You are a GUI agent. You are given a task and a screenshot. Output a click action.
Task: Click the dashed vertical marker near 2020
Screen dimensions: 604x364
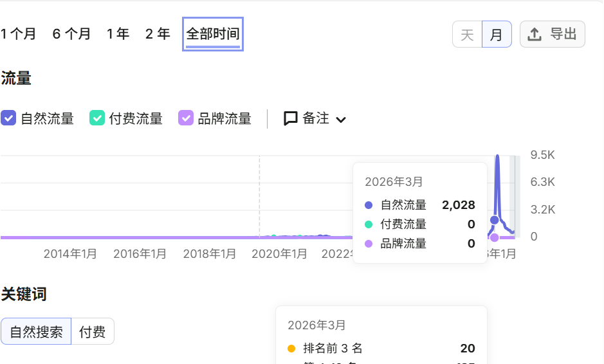tap(259, 196)
